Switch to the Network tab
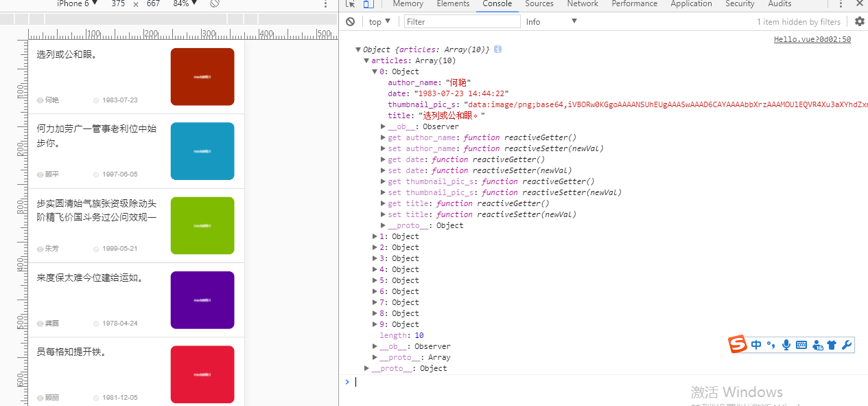The width and height of the screenshot is (868, 406). [583, 4]
